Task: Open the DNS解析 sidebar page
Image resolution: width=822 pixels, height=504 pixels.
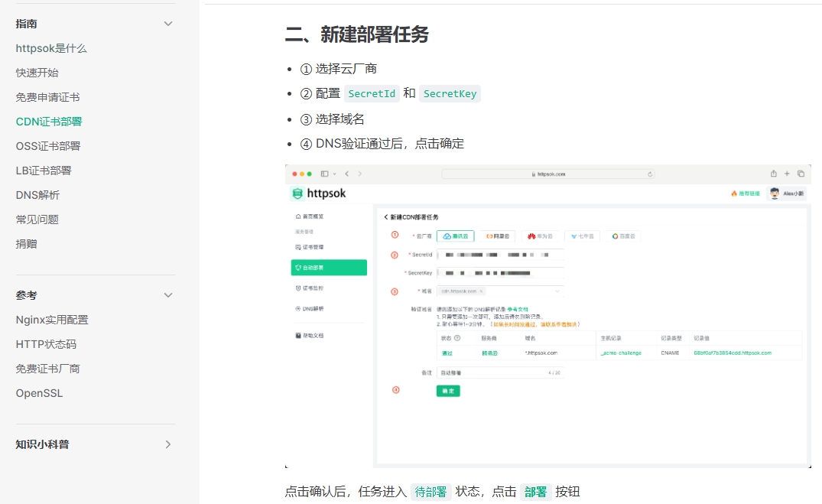Action: point(37,195)
